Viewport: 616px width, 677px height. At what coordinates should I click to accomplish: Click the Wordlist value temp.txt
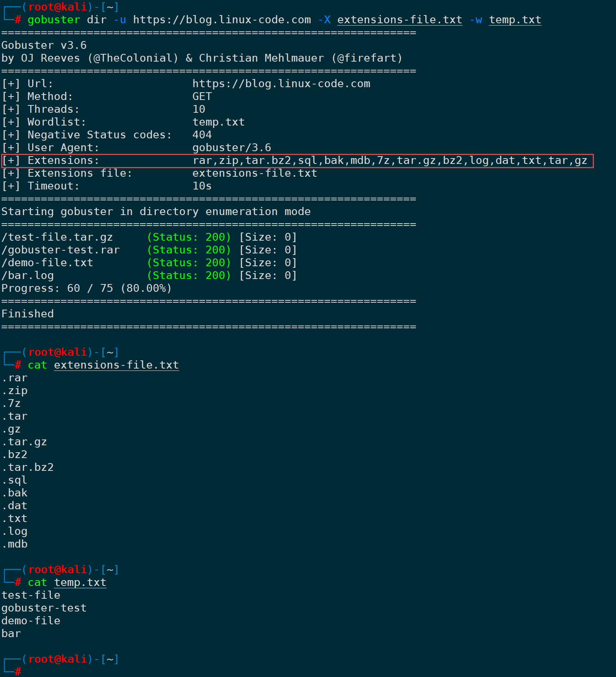coord(219,122)
